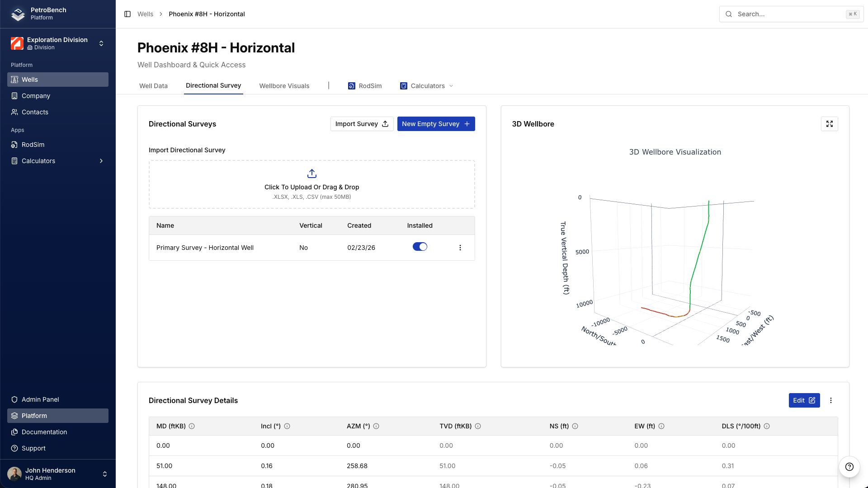
Task: Click the upload drag-and-drop area
Action: pos(311,184)
